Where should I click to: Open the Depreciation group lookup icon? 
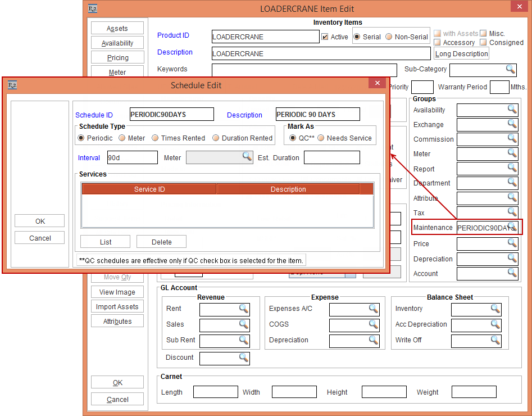tap(512, 259)
